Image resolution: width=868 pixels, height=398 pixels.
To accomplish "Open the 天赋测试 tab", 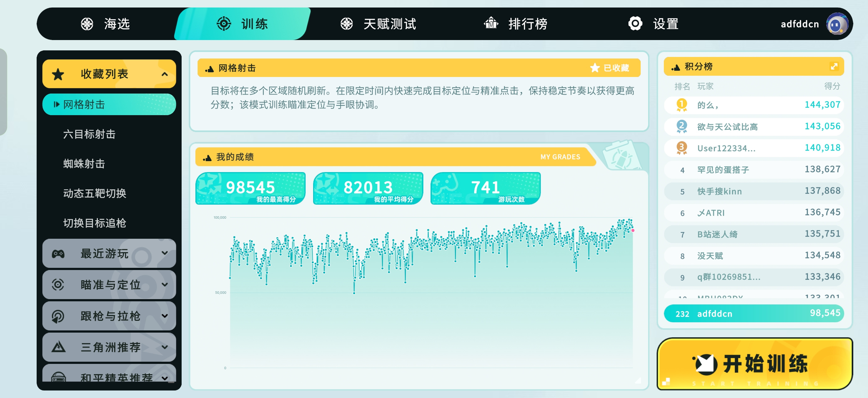I will click(x=378, y=24).
